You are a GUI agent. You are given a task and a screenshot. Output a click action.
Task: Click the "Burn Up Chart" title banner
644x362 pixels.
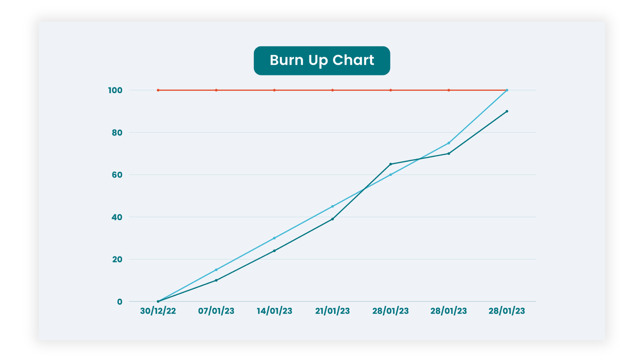322,61
